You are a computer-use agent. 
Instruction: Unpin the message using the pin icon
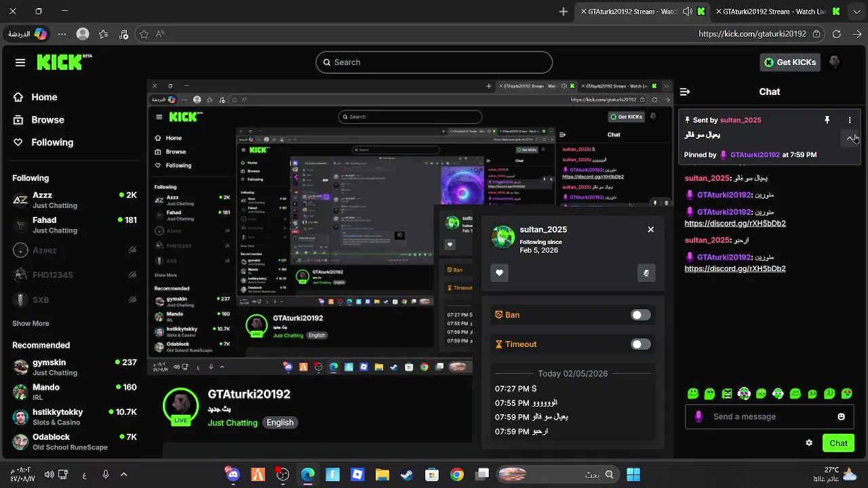(827, 120)
